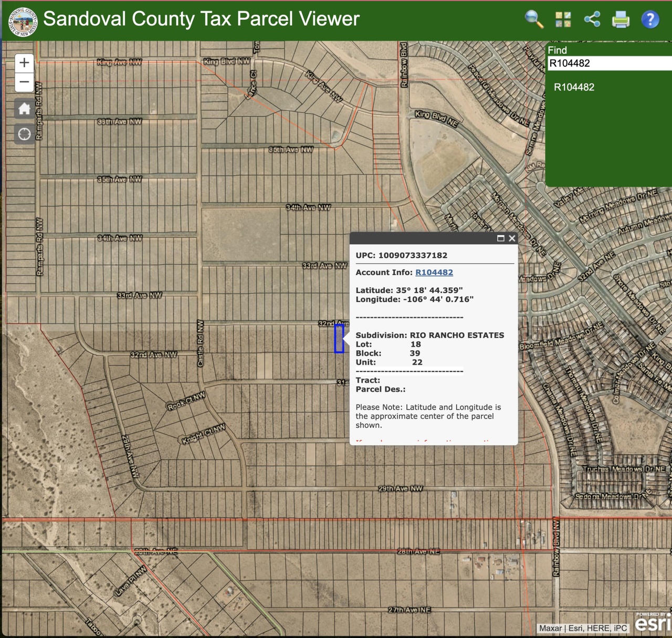The height and width of the screenshot is (638, 672).
Task: Click the UPC 1009073337182 text
Action: point(402,255)
